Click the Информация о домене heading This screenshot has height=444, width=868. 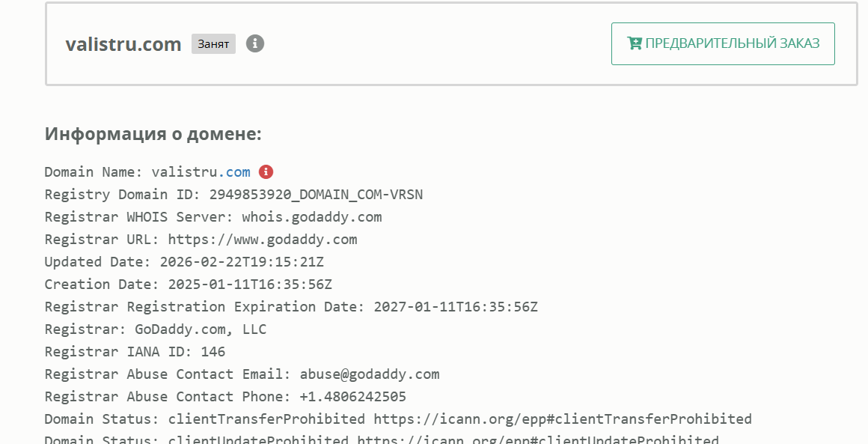tap(153, 134)
